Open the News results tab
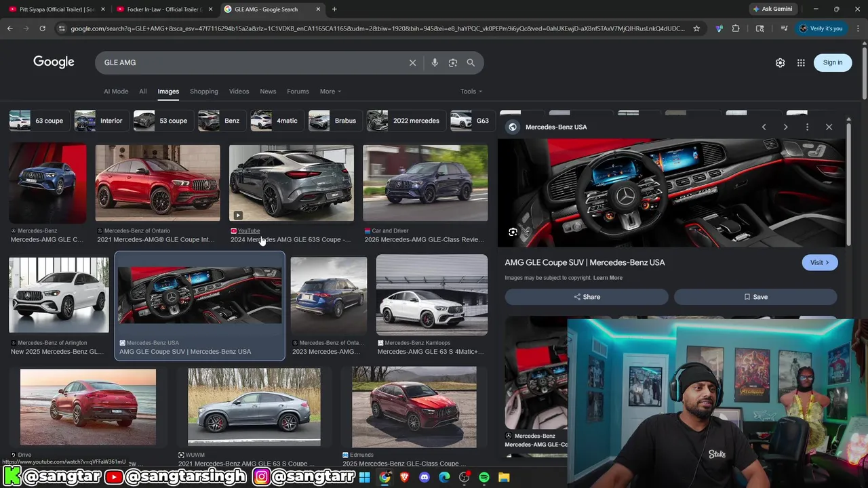 click(x=268, y=91)
